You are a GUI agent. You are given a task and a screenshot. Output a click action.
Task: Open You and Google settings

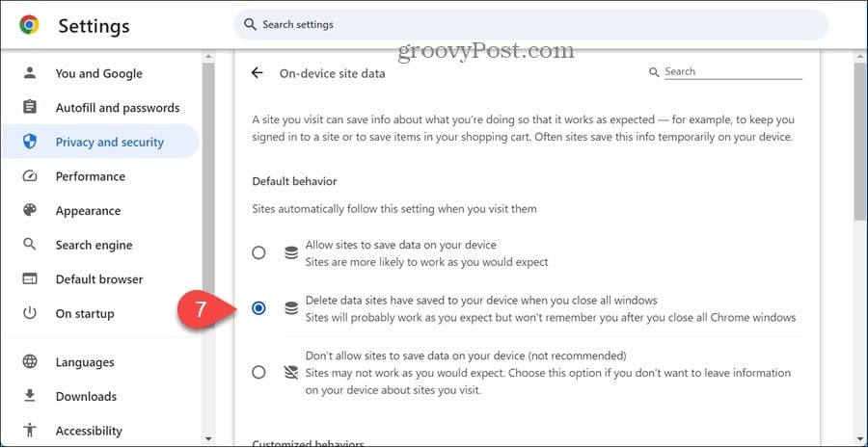(100, 73)
